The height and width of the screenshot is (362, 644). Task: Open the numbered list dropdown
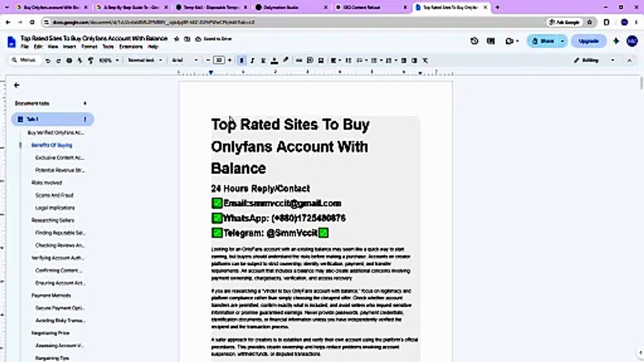[390, 60]
